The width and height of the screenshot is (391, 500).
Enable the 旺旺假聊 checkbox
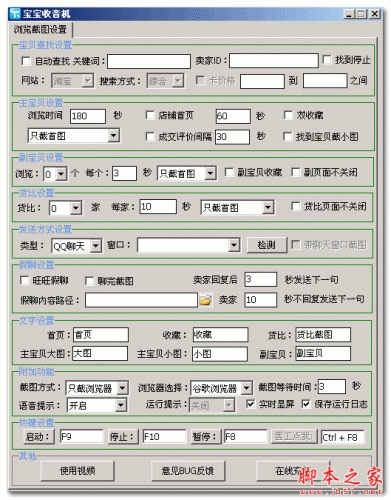pos(24,280)
